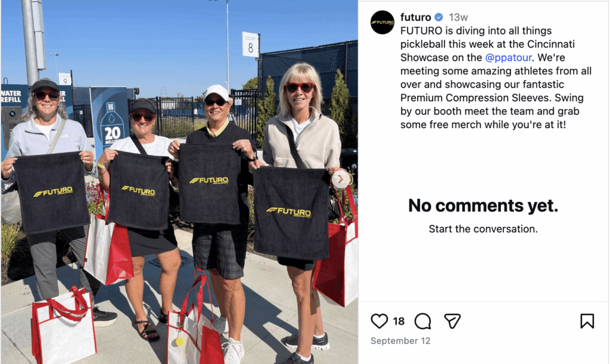Viewport: 610px width, 364px height.
Task: Click the leftmost FUTURO towel
Action: pos(52,192)
